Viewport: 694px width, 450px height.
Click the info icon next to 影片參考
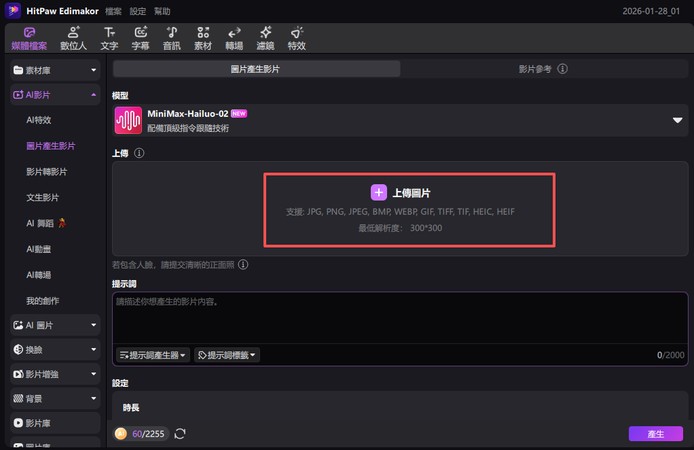562,69
